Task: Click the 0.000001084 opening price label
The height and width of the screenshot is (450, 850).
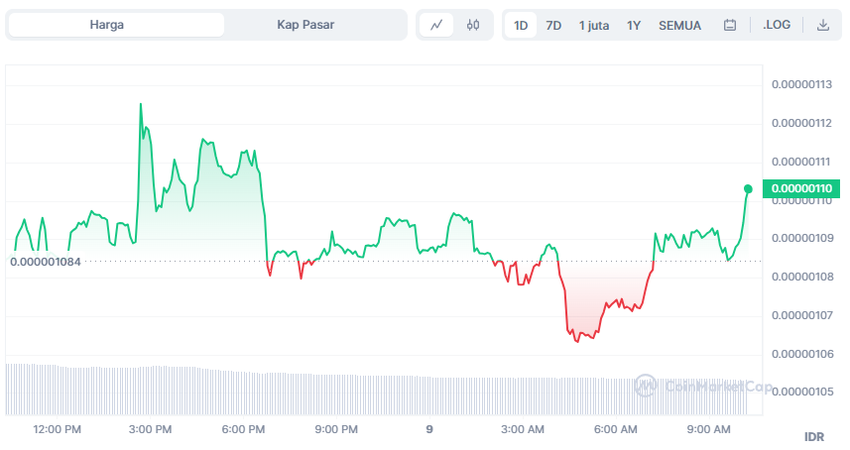Action: point(45,261)
